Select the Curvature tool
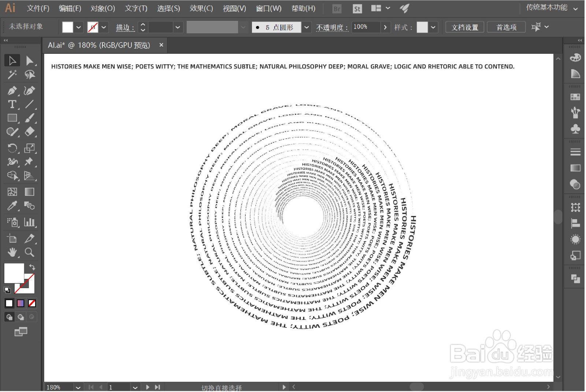This screenshot has height=392, width=586. point(29,90)
